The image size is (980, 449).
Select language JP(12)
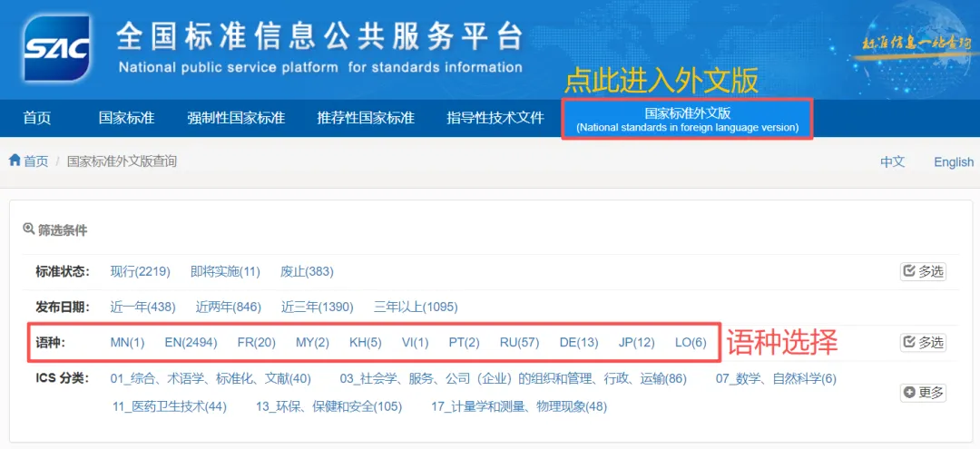click(636, 342)
